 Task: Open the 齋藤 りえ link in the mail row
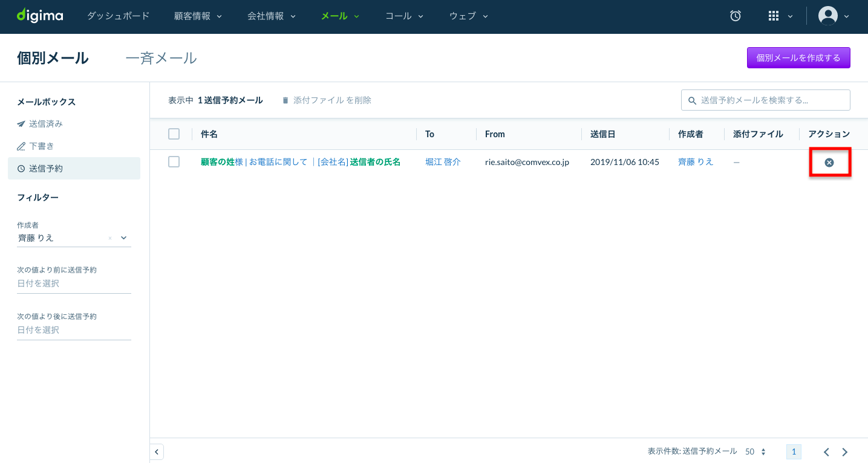(696, 162)
